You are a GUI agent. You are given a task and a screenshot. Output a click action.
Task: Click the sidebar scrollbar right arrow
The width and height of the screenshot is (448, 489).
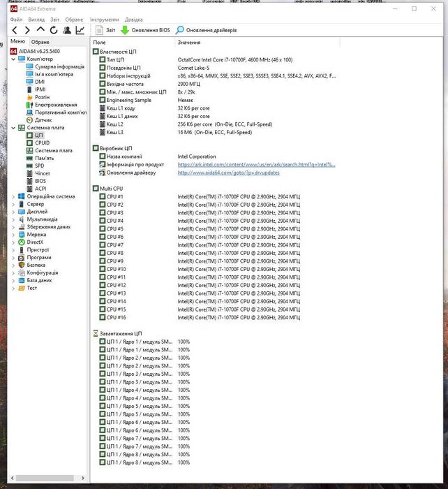(82, 478)
